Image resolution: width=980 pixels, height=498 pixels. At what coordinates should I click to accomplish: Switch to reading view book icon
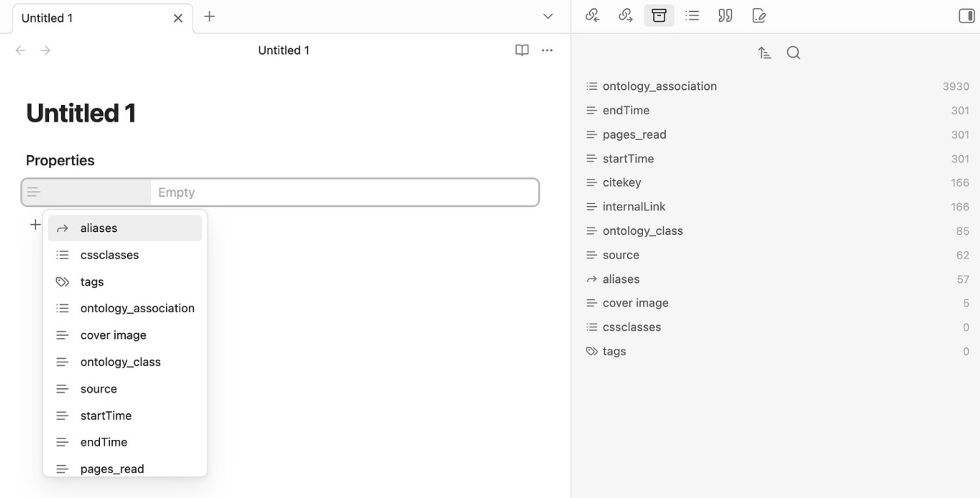[x=522, y=50]
